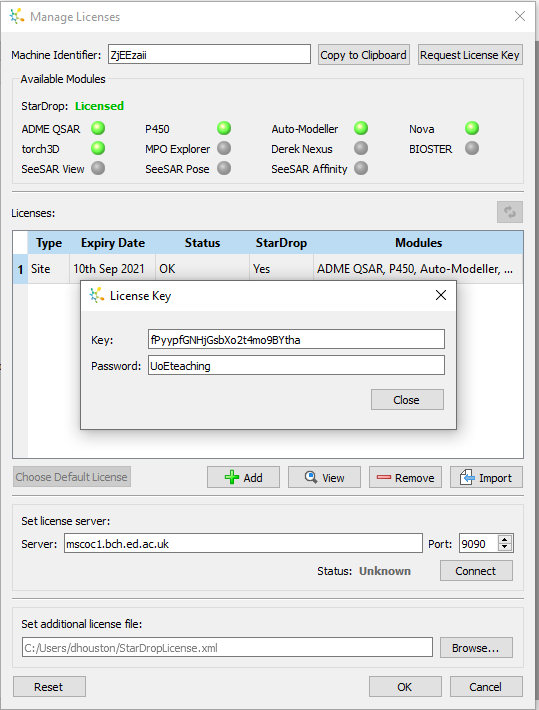Click the Server address field
Image resolution: width=539 pixels, height=710 pixels.
(x=243, y=543)
